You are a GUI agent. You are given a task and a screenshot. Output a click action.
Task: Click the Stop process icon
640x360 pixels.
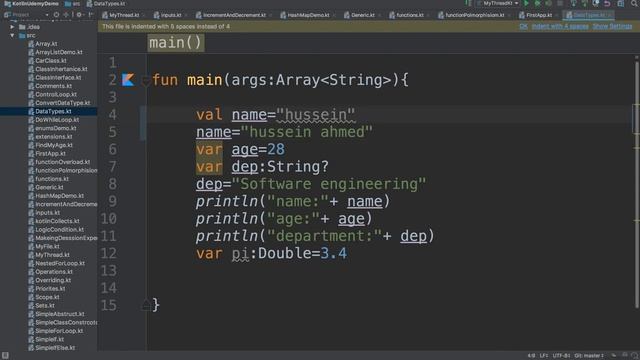[560, 3]
